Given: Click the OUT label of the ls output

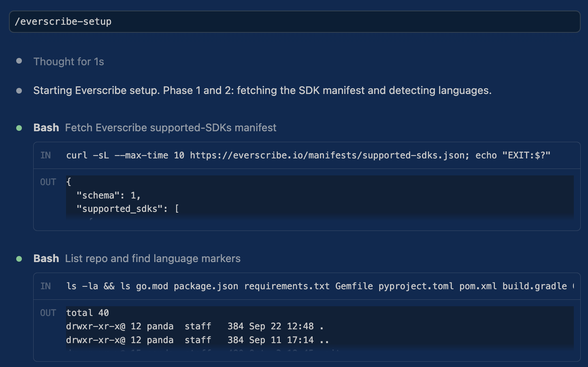Looking at the screenshot, I should pyautogui.click(x=48, y=313).
